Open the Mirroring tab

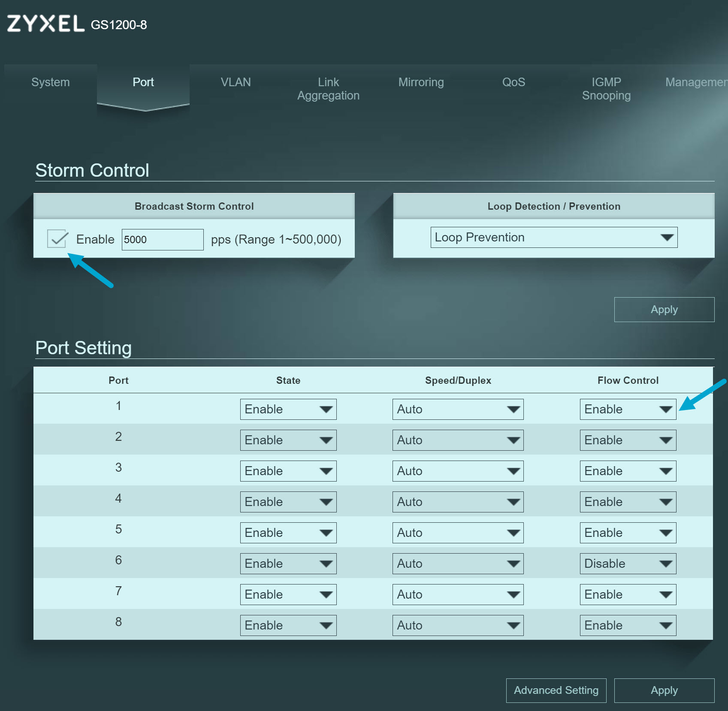pyautogui.click(x=421, y=82)
